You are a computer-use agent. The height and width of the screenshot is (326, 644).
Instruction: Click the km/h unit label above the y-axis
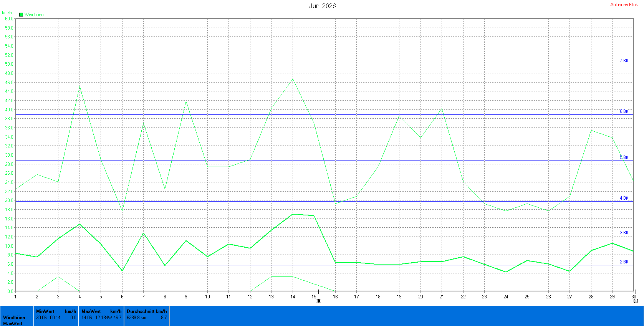(7, 13)
